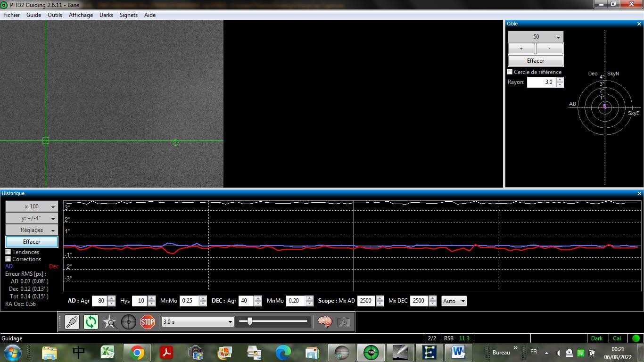Expand the x: 100 scale dropdown

pyautogui.click(x=32, y=206)
